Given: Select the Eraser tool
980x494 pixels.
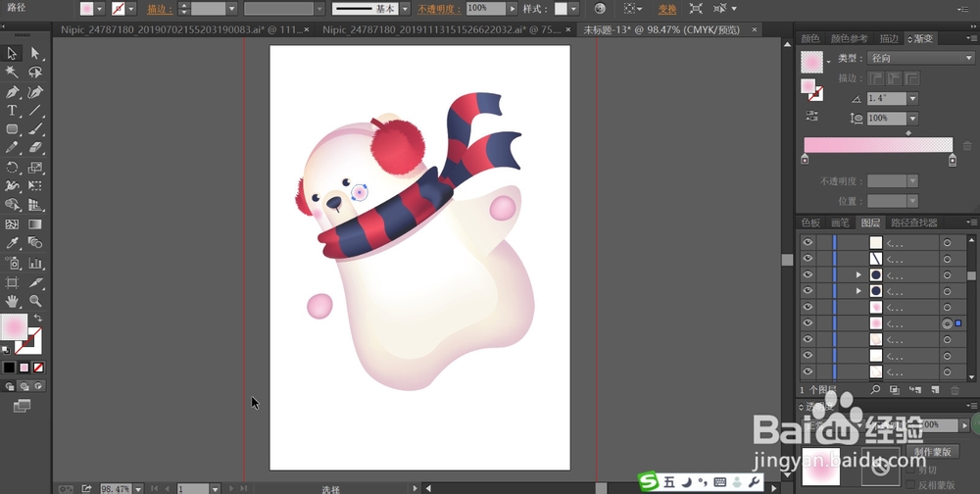Looking at the screenshot, I should click(x=35, y=148).
